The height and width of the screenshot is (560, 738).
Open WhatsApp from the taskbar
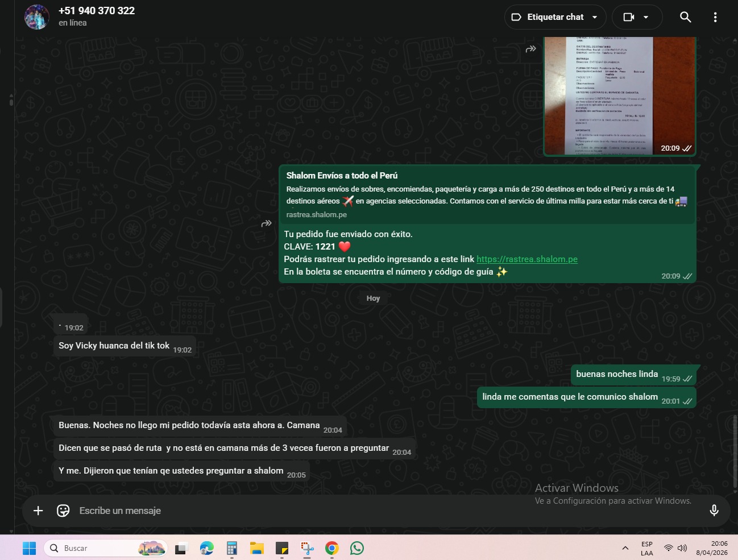coord(357,548)
